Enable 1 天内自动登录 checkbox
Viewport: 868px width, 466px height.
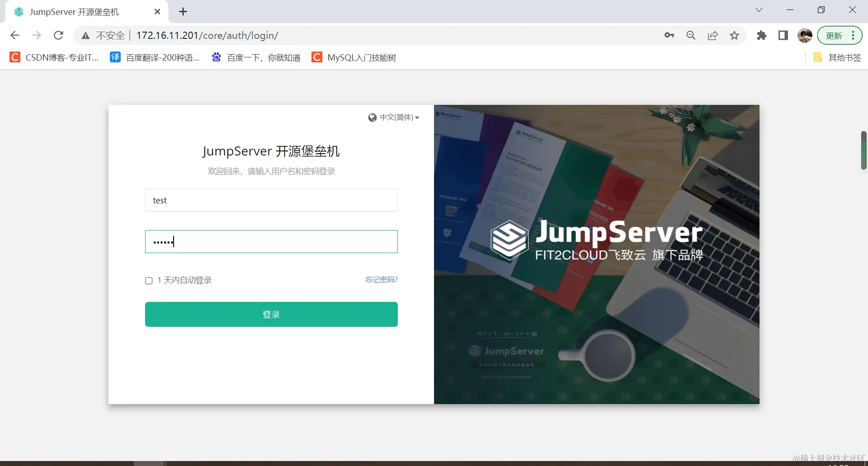click(149, 281)
